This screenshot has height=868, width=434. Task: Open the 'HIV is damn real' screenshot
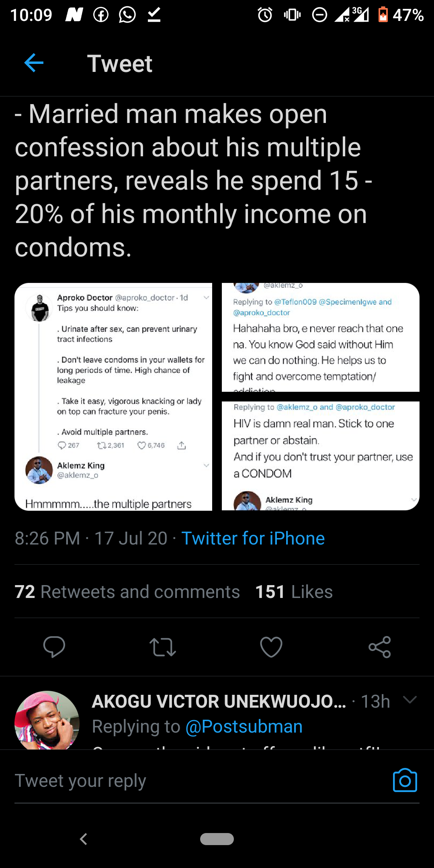pyautogui.click(x=321, y=456)
